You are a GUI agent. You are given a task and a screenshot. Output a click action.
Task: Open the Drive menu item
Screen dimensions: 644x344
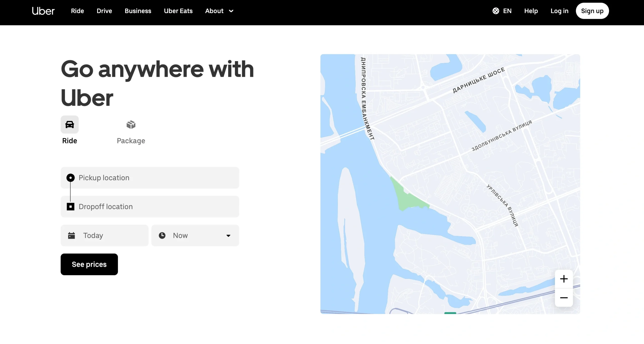[104, 11]
